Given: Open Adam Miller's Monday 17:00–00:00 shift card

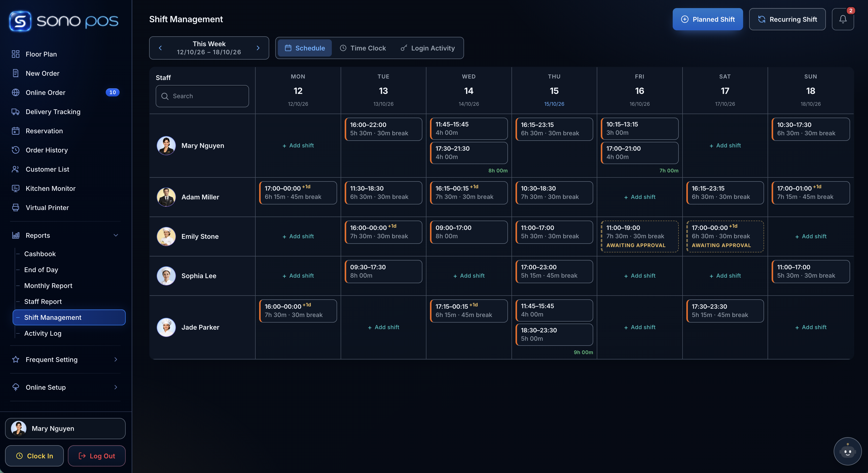Looking at the screenshot, I should (298, 193).
